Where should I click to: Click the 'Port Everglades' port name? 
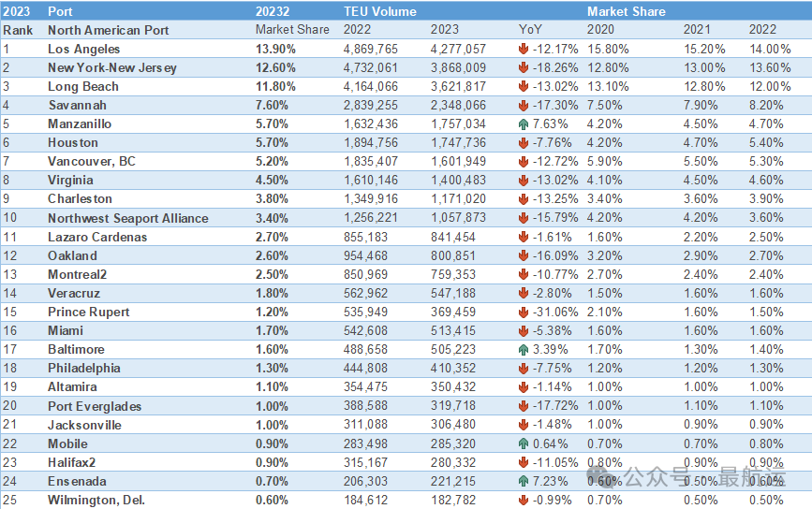click(95, 407)
